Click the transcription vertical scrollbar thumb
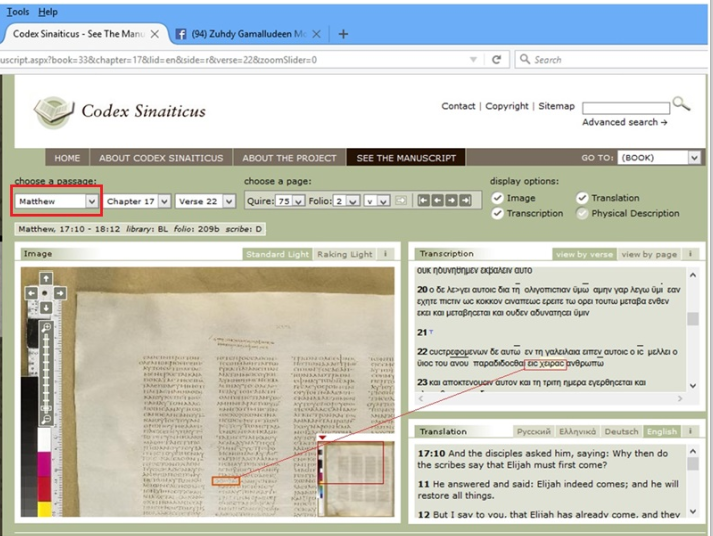The height and width of the screenshot is (536, 713). click(693, 318)
